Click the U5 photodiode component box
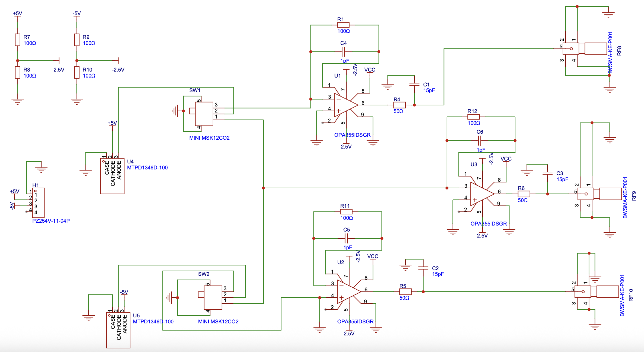 point(118,330)
